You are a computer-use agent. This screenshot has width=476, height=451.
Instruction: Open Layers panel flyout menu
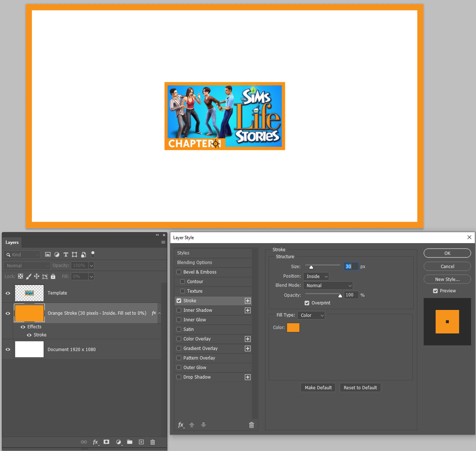[163, 242]
